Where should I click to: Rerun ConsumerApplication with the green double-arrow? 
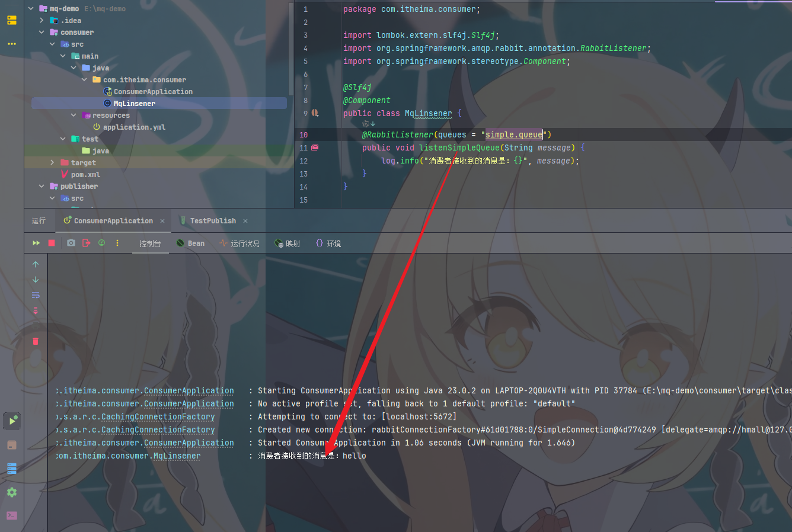pos(36,243)
